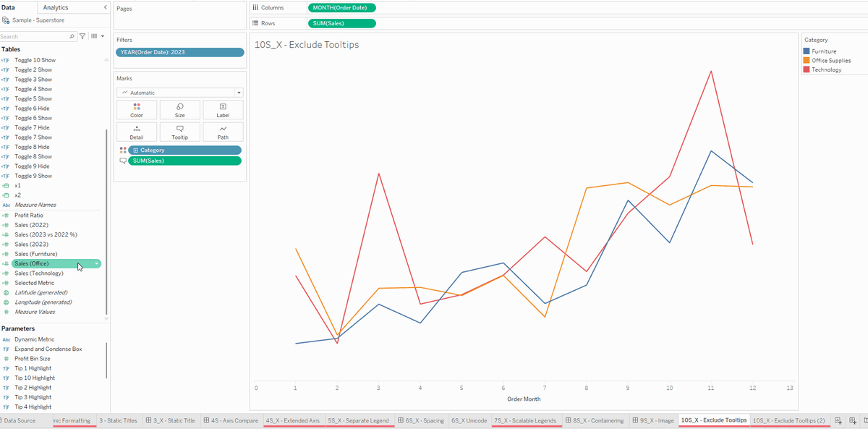Open the Automatic mark type dropdown

coord(179,93)
